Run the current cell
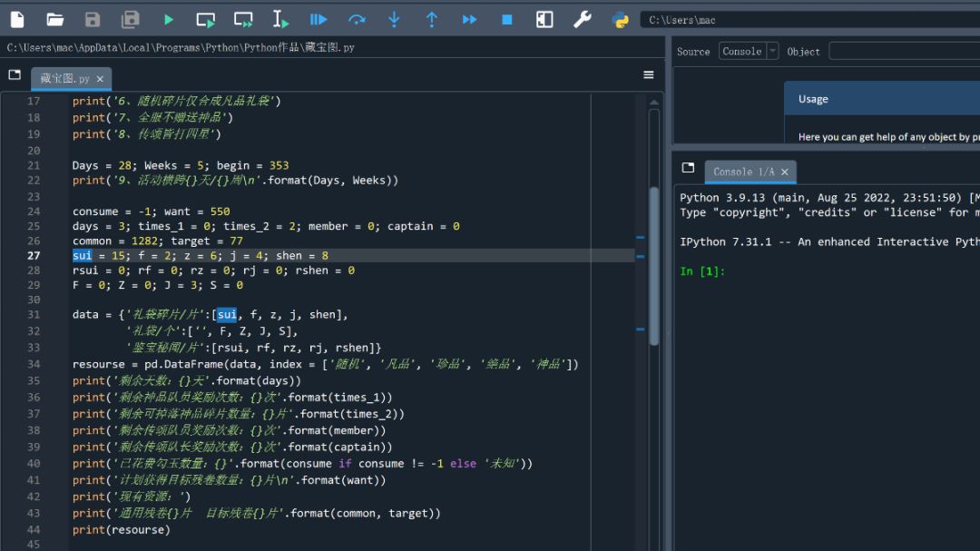The height and width of the screenshot is (551, 980). [x=206, y=19]
